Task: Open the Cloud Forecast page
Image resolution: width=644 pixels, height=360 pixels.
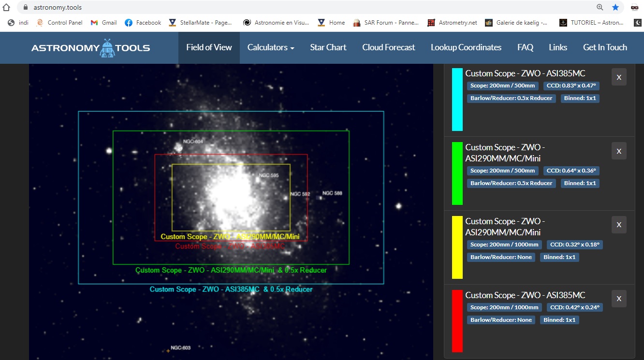Action: pos(389,47)
